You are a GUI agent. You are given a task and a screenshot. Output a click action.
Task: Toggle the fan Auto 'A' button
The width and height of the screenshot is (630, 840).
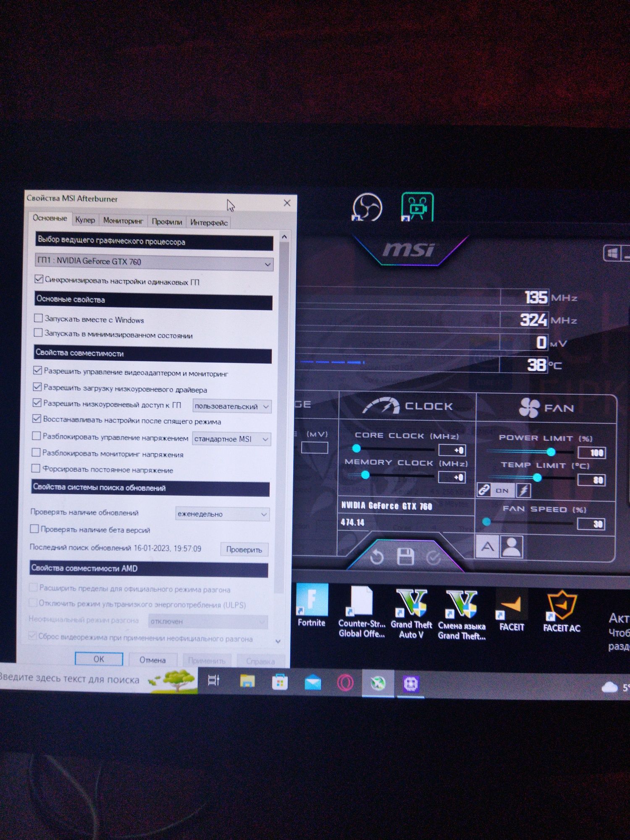pyautogui.click(x=487, y=547)
